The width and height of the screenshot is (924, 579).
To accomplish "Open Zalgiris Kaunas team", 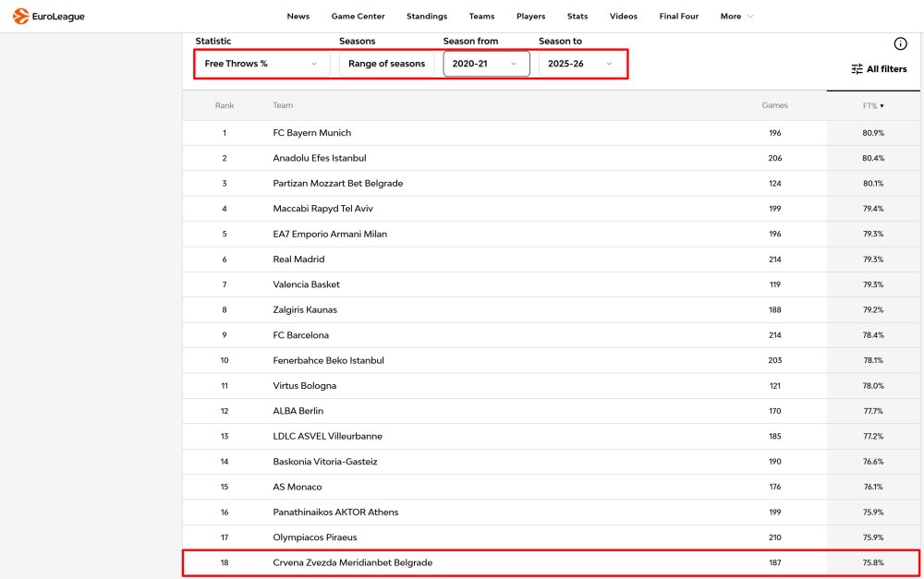I will pos(305,310).
